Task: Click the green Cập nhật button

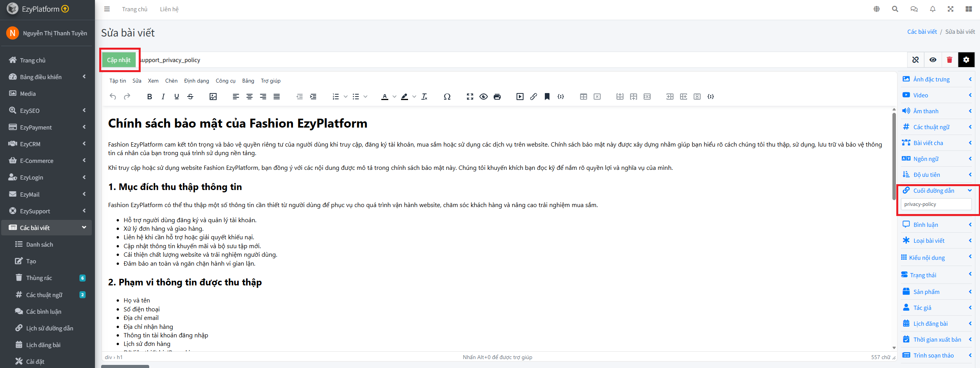Action: tap(119, 60)
